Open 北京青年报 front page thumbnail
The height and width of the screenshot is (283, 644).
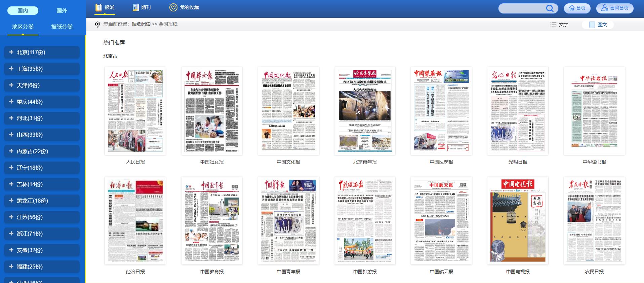click(x=365, y=111)
